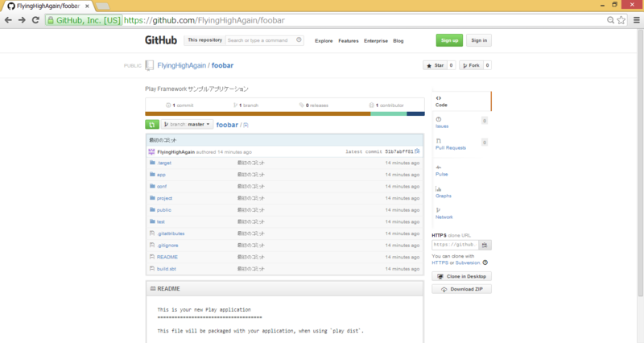Screen dimensions: 644x343
Task: Open the new tab button
Action: tap(103, 6)
